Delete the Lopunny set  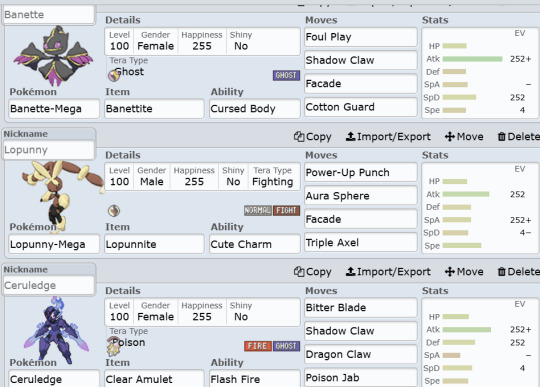(x=518, y=137)
